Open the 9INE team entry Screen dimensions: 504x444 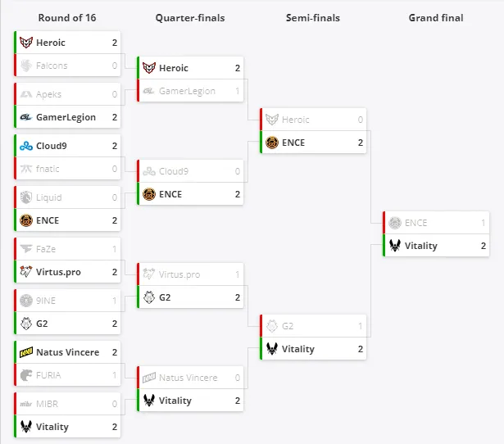(x=69, y=301)
